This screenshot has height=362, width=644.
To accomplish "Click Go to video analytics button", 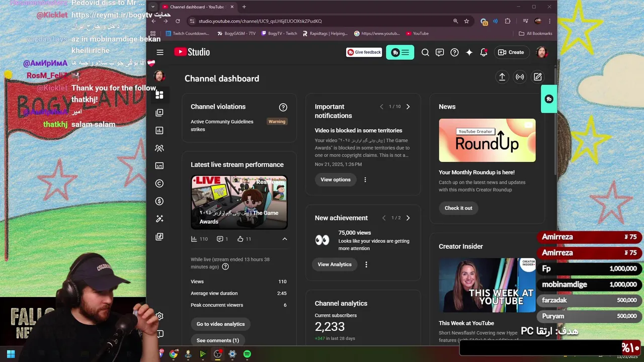I will [x=220, y=324].
